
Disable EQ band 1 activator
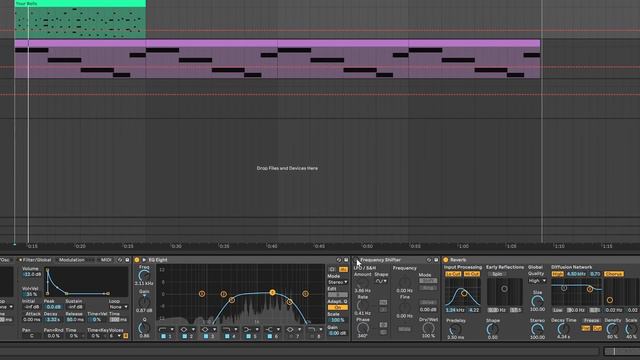pos(163,336)
